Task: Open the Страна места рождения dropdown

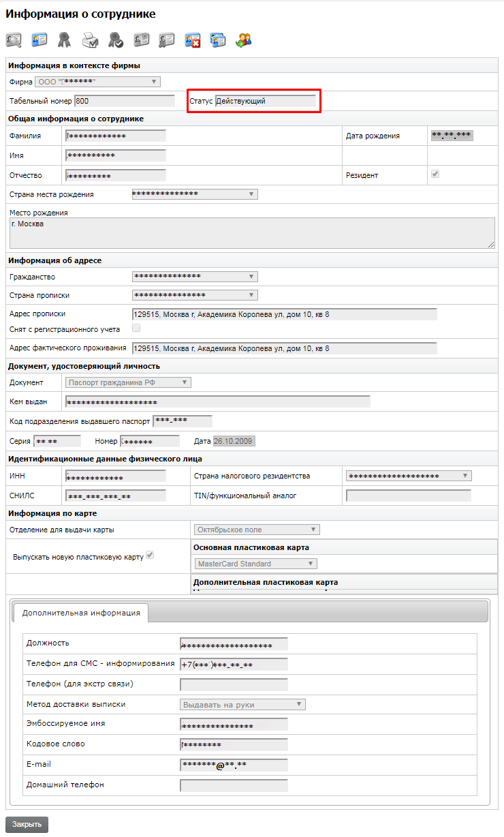Action: coord(195,194)
